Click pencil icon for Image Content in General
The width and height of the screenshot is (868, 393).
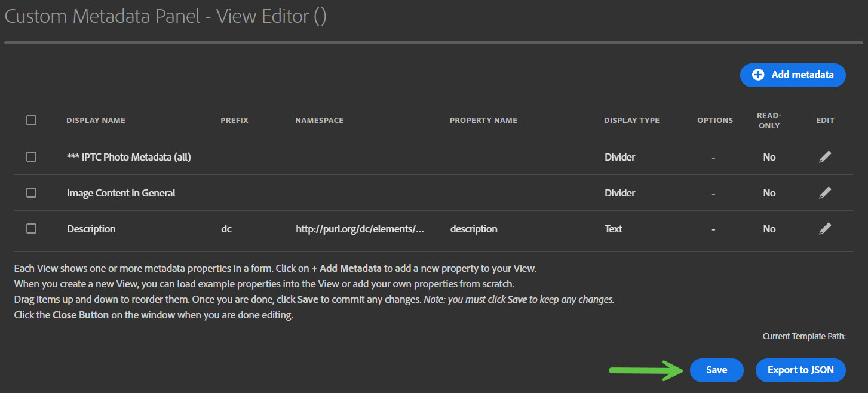pos(825,193)
